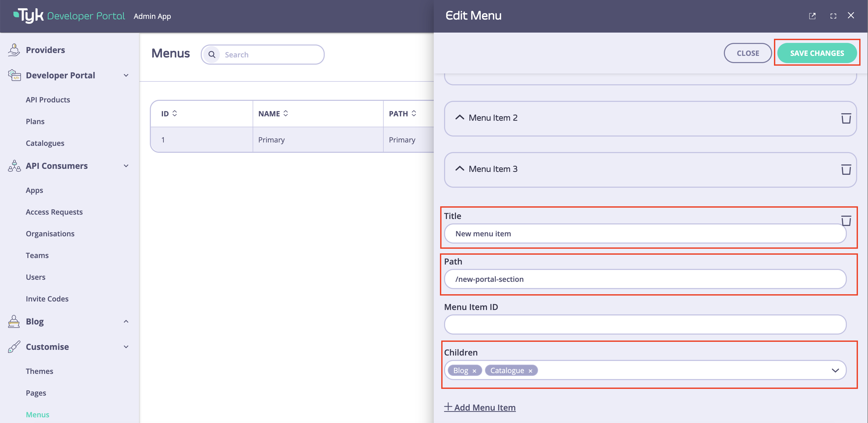Select the Menus menu item
Image resolution: width=868 pixels, height=423 pixels.
pos(37,414)
